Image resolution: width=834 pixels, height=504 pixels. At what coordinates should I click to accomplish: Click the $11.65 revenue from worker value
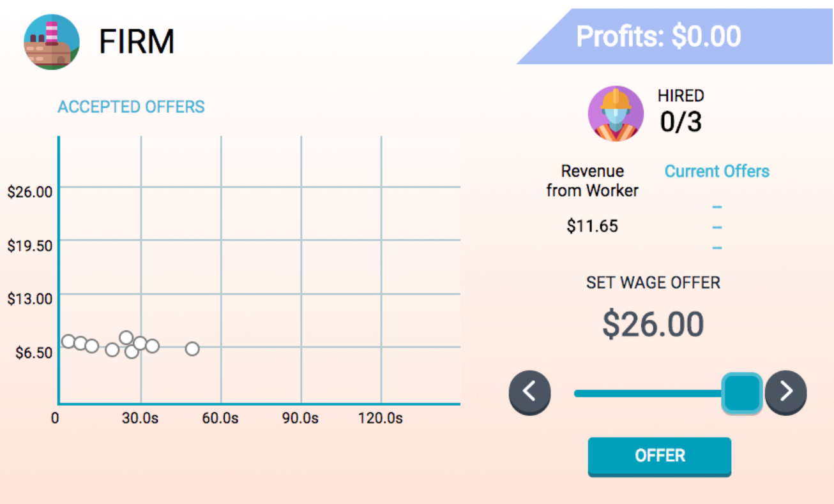(x=592, y=226)
